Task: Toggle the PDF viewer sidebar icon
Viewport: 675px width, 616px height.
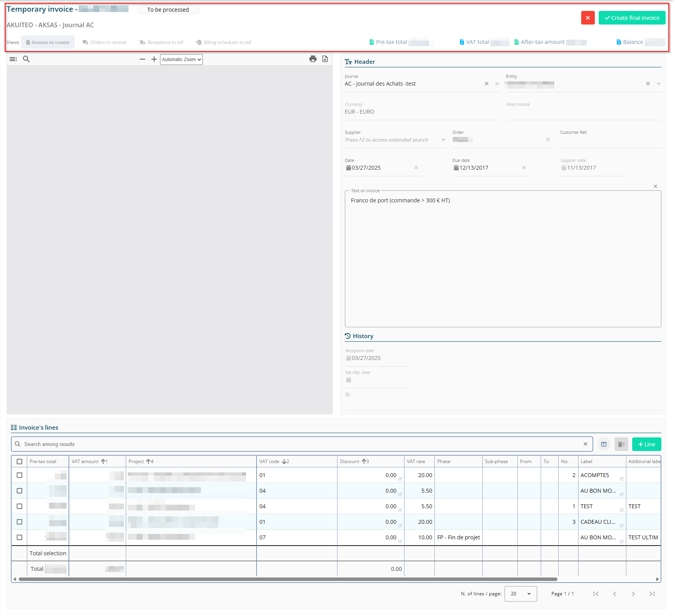Action: (13, 59)
